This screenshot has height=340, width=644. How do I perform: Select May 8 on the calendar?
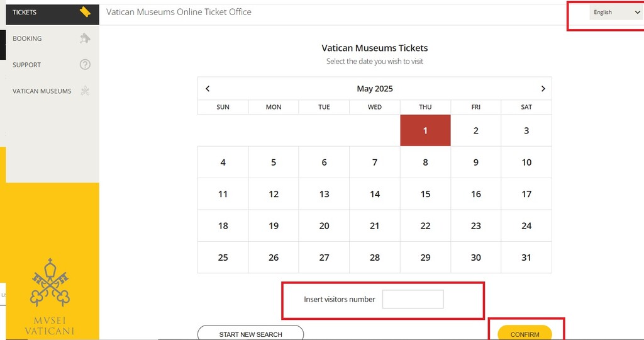point(425,162)
